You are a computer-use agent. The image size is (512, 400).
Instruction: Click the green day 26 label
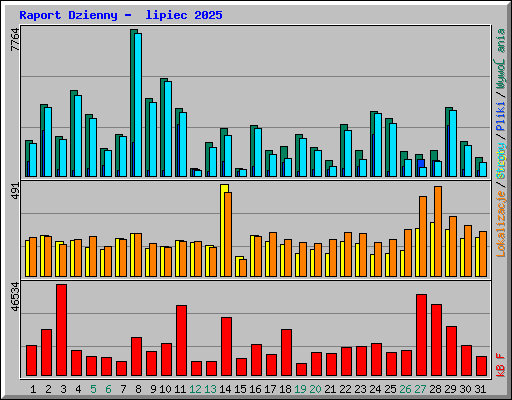tap(405, 389)
